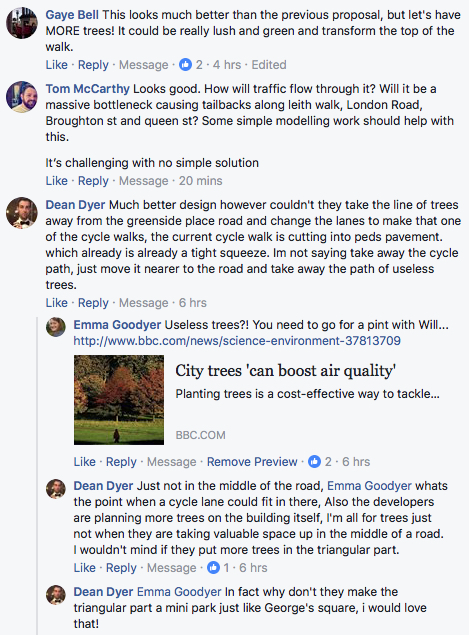Viewport: 469px width, 635px height.
Task: Click the thumbs-up icon showing 1 like
Action: (x=213, y=568)
